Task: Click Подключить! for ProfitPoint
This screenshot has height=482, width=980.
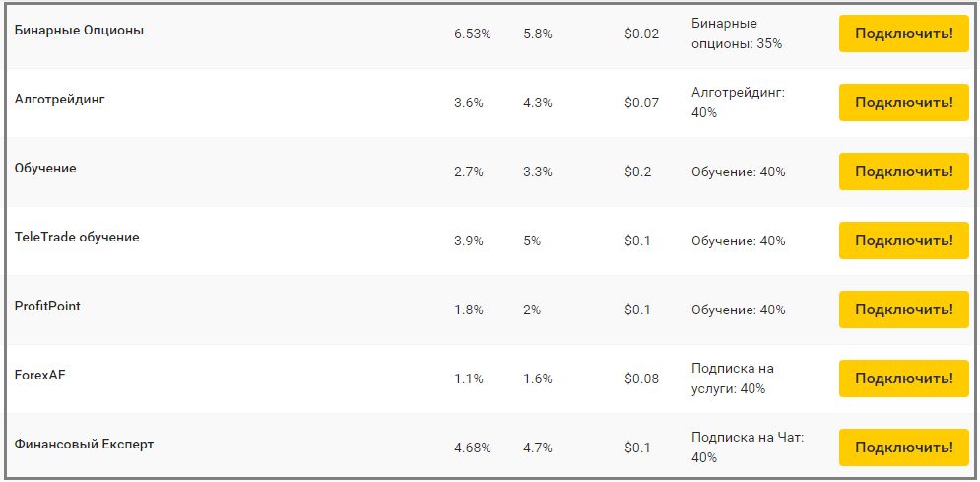Action: [x=904, y=310]
